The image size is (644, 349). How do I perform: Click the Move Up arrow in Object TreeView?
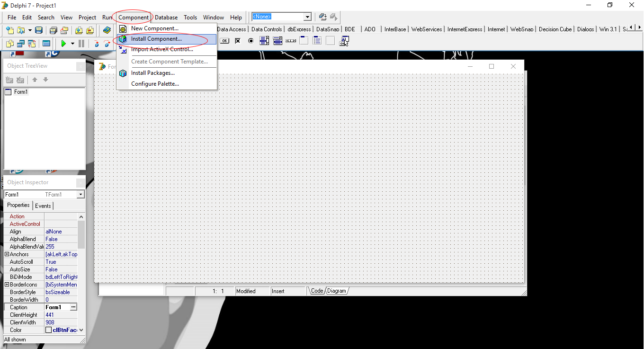35,80
